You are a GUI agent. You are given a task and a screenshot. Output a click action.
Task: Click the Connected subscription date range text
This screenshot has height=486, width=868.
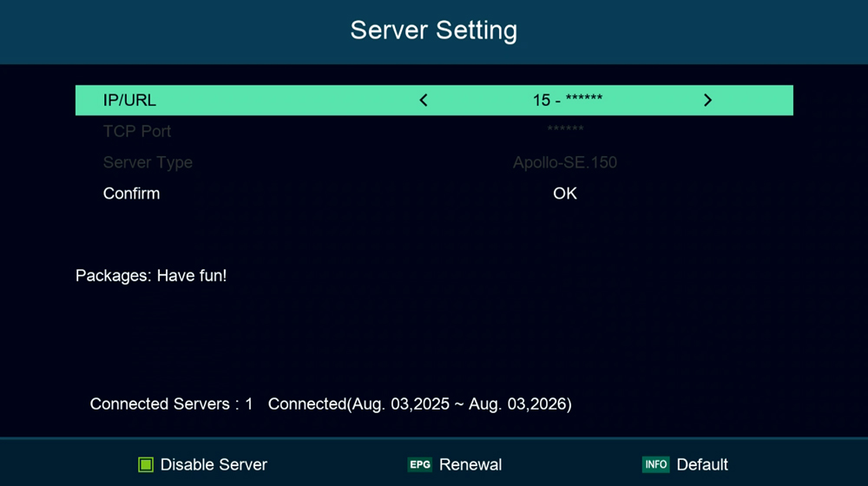point(419,404)
